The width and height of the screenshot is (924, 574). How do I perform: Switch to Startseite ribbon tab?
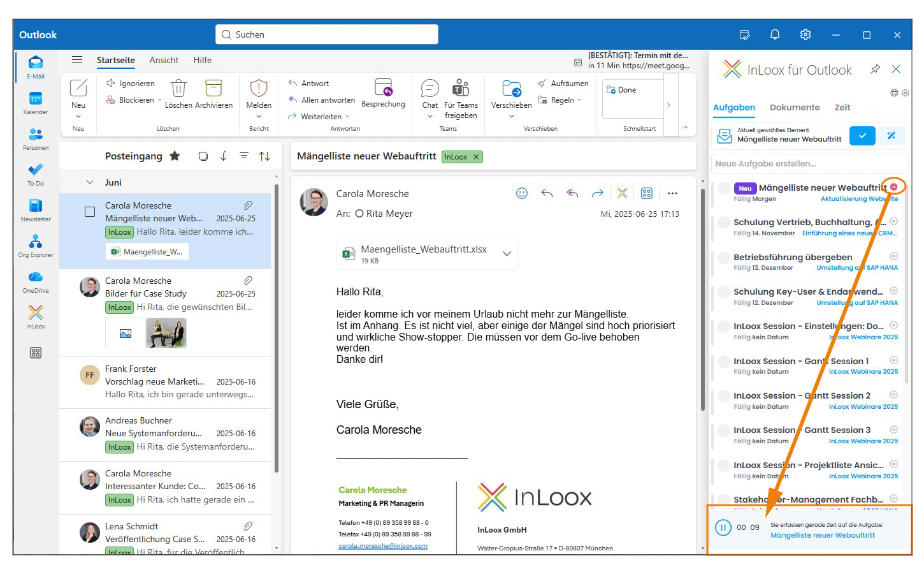[116, 60]
